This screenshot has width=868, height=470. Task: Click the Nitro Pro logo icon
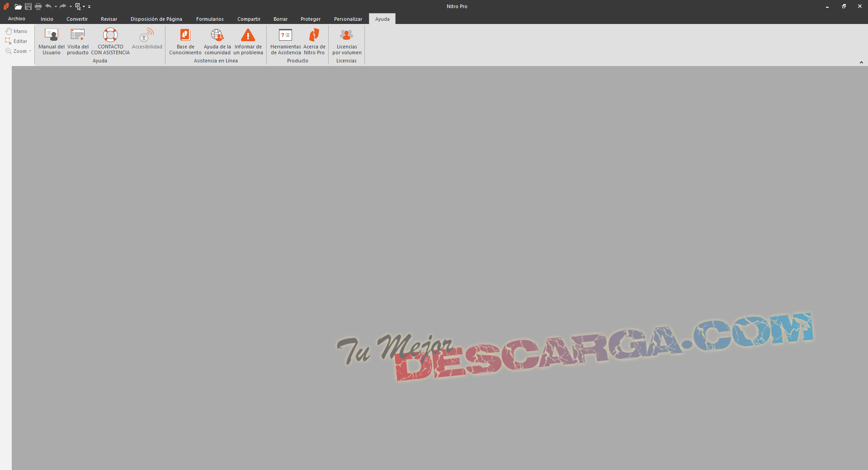(6, 6)
